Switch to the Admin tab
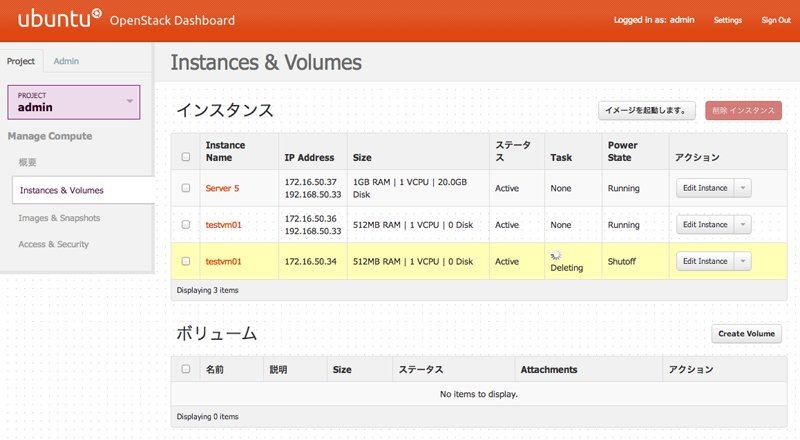800x440 pixels. click(66, 61)
